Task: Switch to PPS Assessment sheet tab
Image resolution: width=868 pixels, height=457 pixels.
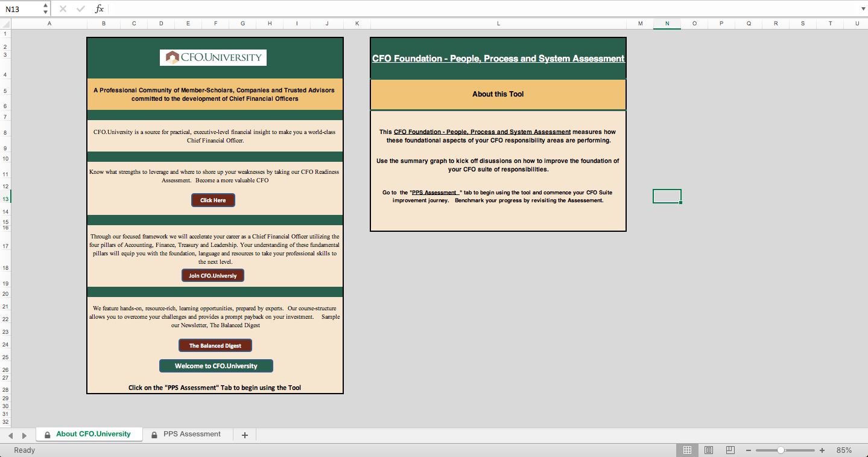Action: coord(187,434)
